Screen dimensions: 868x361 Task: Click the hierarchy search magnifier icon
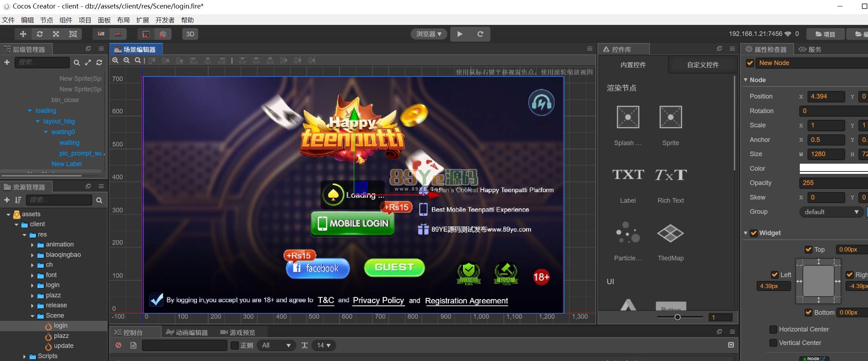pos(77,63)
